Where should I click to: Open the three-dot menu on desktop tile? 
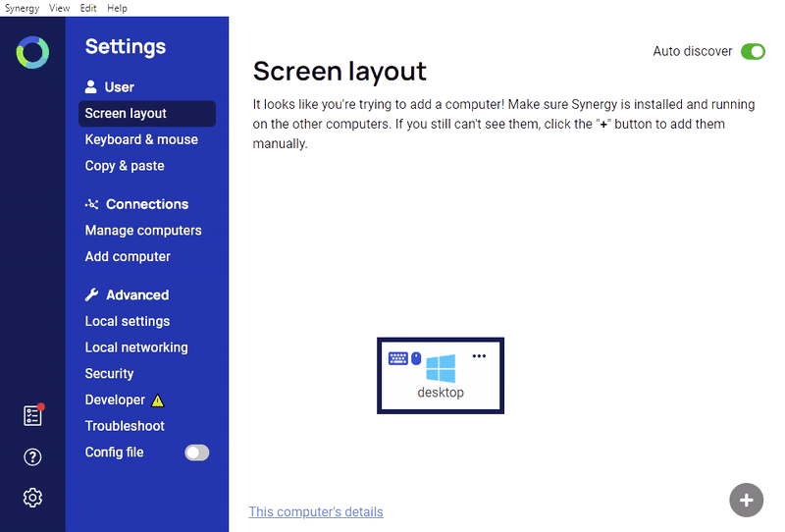479,356
